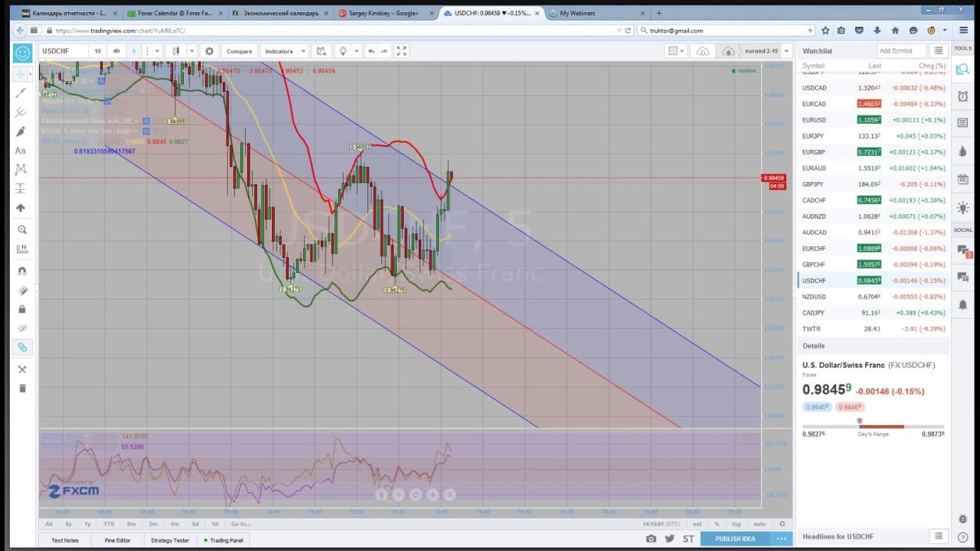Image resolution: width=980 pixels, height=551 pixels.
Task: Switch to the Pine Editor tab
Action: (117, 540)
